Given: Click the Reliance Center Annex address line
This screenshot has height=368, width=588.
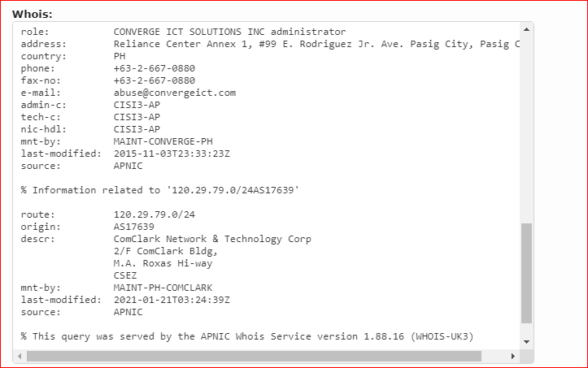Looking at the screenshot, I should [316, 44].
